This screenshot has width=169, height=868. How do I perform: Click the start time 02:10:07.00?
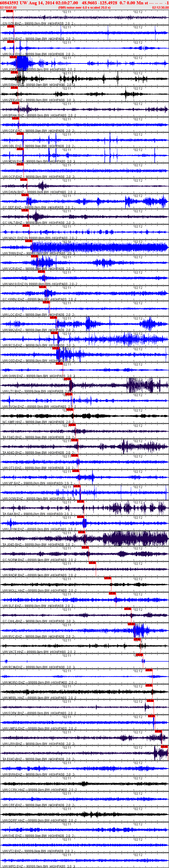[8, 7]
